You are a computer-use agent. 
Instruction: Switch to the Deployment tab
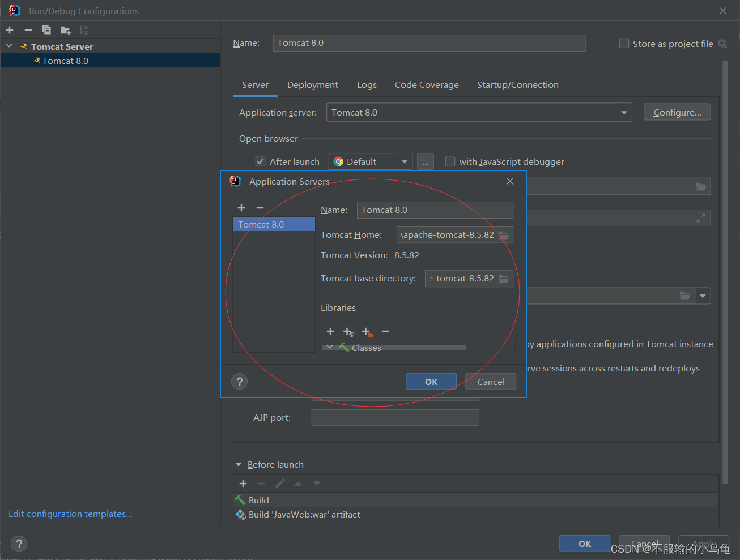click(313, 85)
